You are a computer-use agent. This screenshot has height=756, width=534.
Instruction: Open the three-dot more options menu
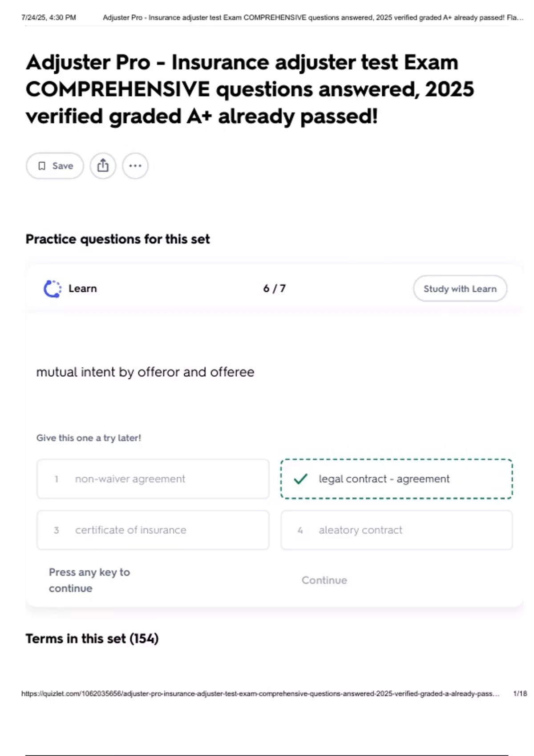tap(135, 166)
